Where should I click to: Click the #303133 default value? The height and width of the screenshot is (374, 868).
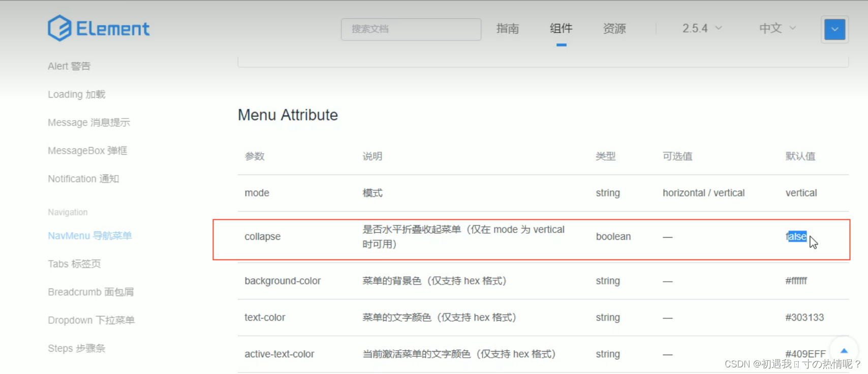point(805,318)
